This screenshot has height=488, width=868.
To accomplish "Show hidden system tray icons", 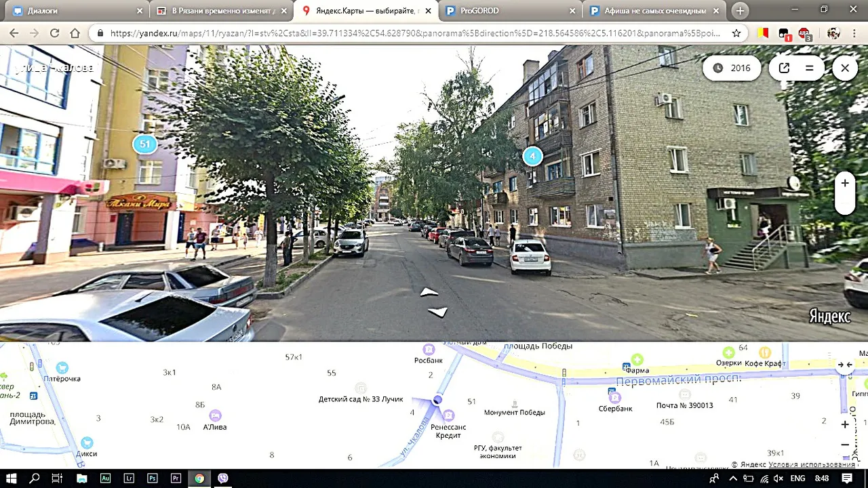I will point(733,479).
